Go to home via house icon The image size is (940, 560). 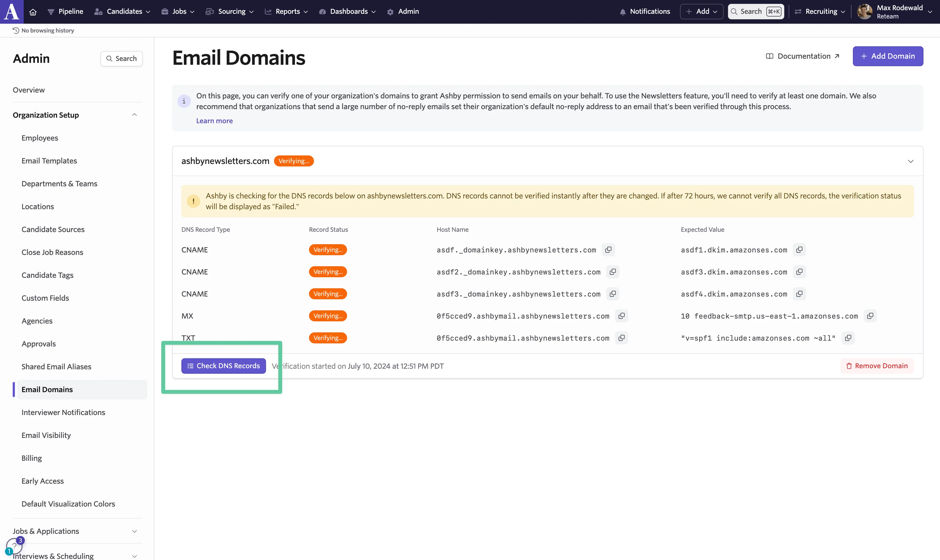33,12
